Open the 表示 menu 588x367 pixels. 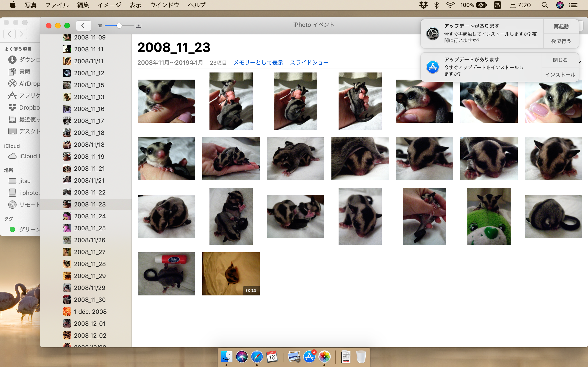[x=135, y=5]
